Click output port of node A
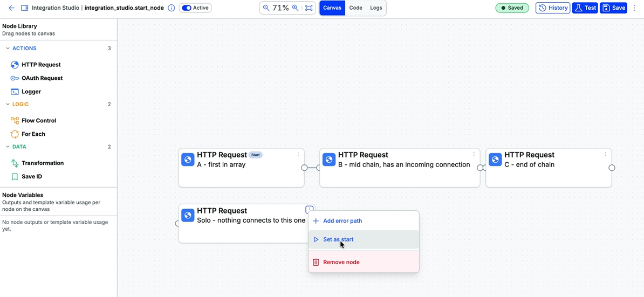The image size is (644, 297). tap(304, 168)
